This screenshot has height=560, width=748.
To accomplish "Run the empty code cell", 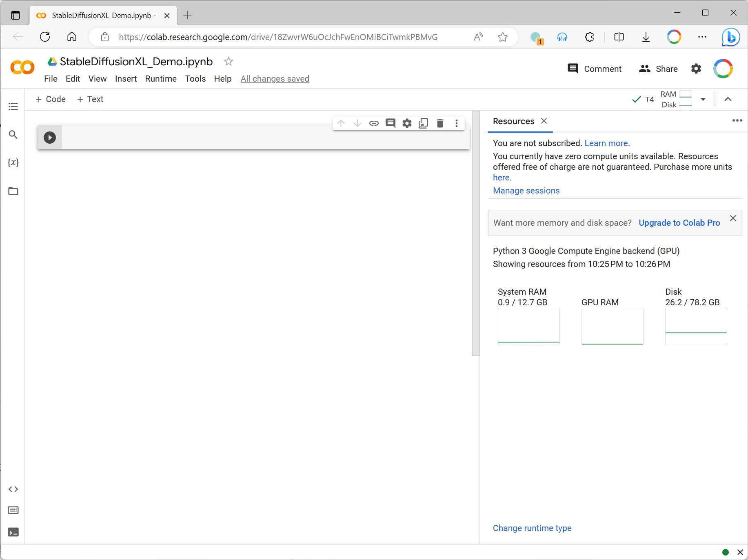I will pos(50,138).
